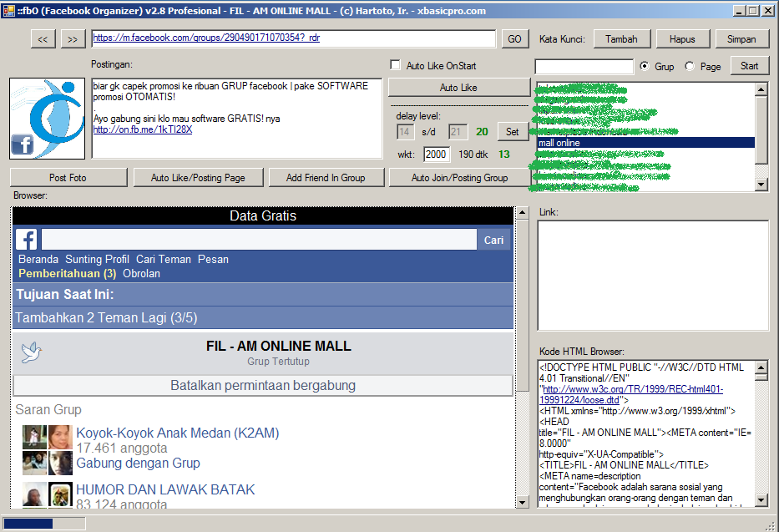The height and width of the screenshot is (532, 779).
Task: Click the forward navigation >> button
Action: pyautogui.click(x=73, y=39)
